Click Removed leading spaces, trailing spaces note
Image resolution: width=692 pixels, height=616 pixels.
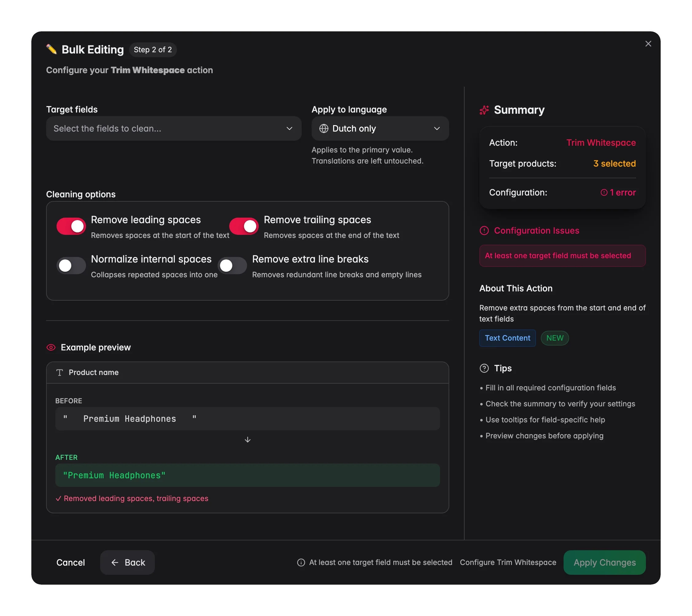point(136,499)
